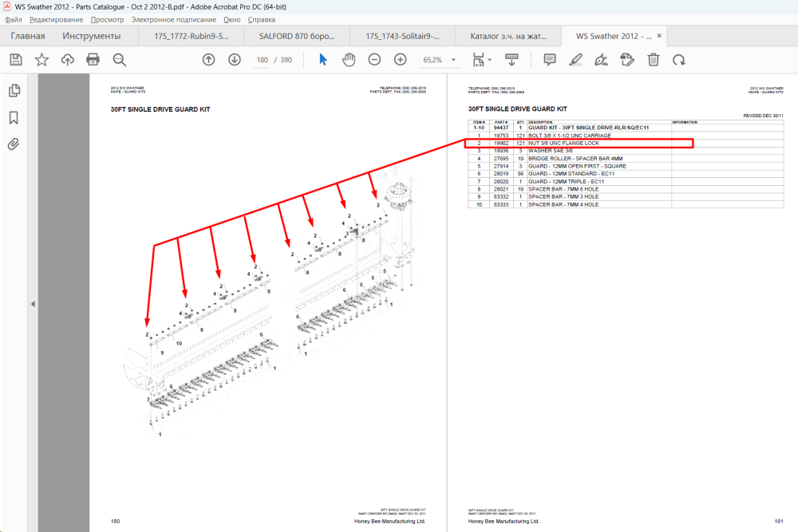Switch to the 175_1743-Solitair9 document tab

[x=402, y=36]
